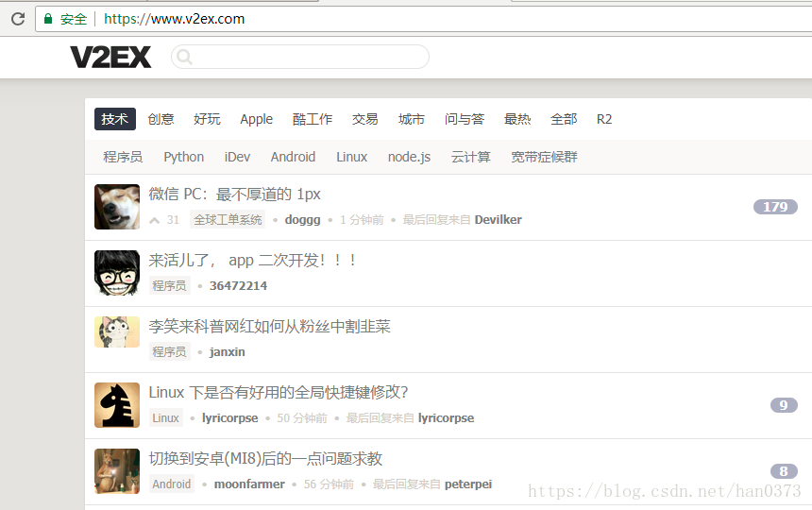The height and width of the screenshot is (510, 812).
Task: Open doggg's sleeping dog avatar
Action: (117, 207)
